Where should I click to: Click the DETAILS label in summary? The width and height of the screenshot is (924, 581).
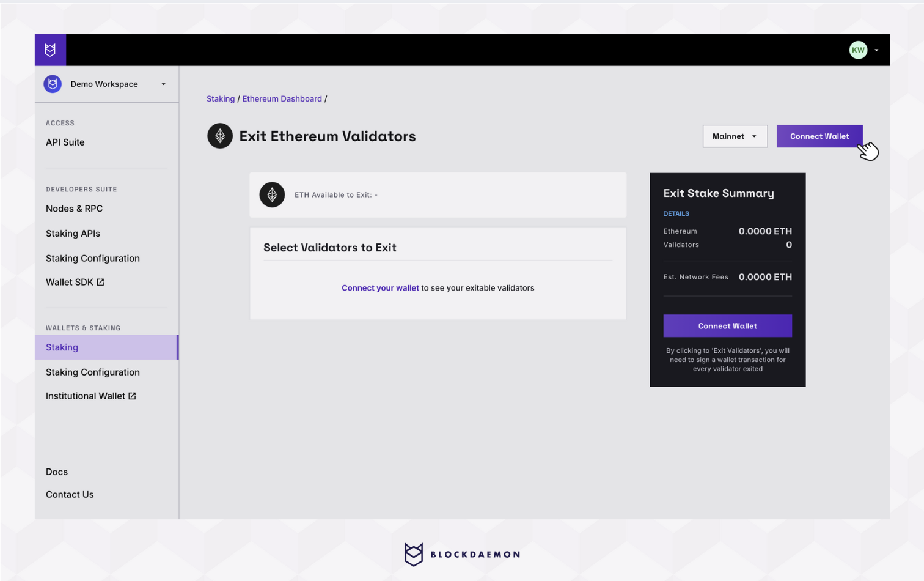[x=676, y=213]
